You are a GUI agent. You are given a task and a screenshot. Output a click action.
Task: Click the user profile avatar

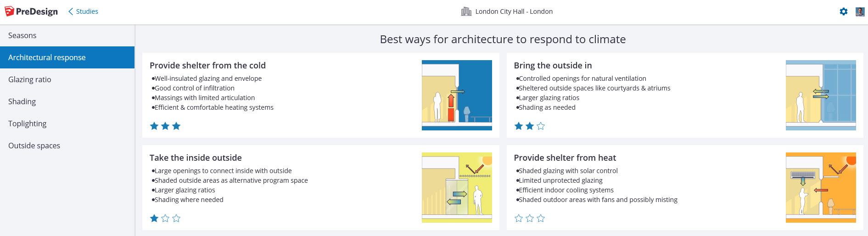point(860,11)
